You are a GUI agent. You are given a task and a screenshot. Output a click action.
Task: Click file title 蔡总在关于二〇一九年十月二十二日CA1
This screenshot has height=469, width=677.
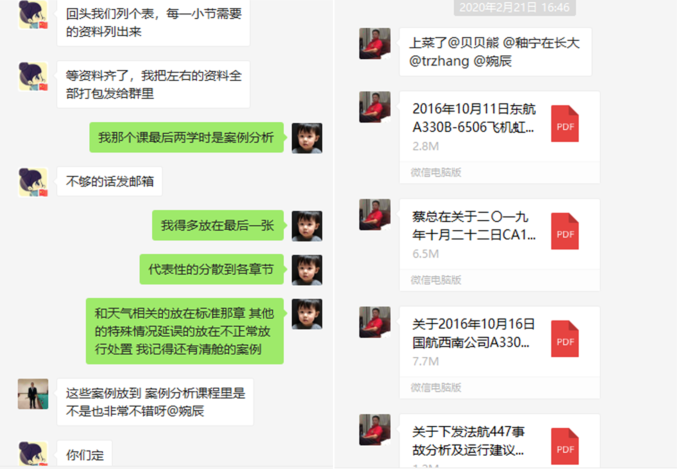pos(474,225)
